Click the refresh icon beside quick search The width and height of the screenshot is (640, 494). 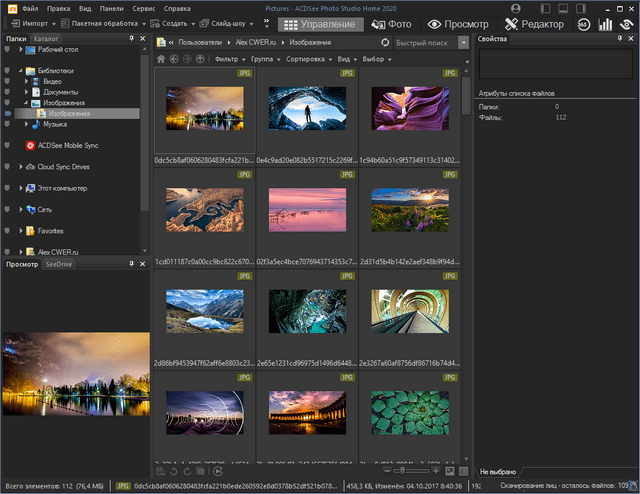386,43
